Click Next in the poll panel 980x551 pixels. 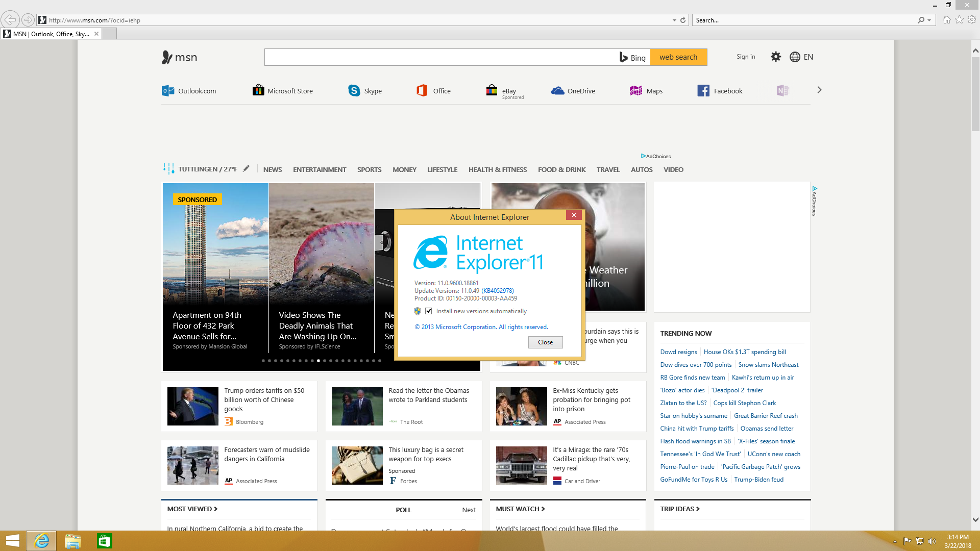pyautogui.click(x=469, y=510)
